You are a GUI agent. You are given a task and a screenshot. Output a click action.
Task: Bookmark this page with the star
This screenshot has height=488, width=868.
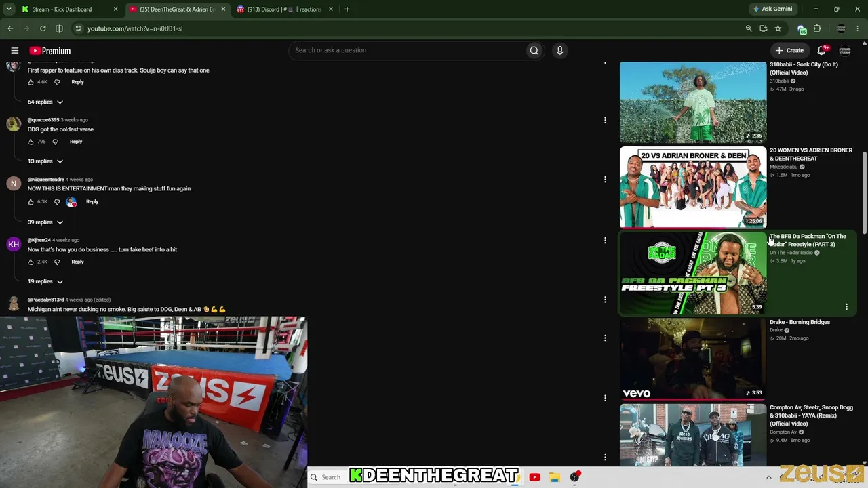(778, 28)
